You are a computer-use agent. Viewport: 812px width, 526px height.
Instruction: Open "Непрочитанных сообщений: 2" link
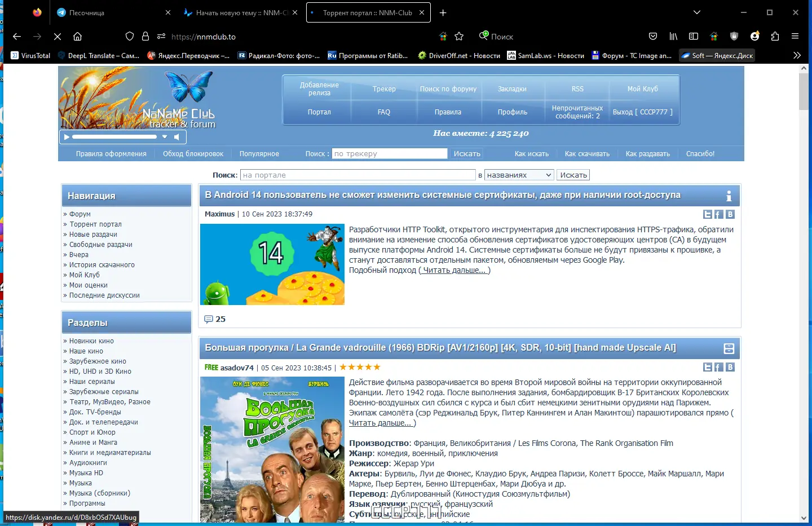pyautogui.click(x=577, y=112)
